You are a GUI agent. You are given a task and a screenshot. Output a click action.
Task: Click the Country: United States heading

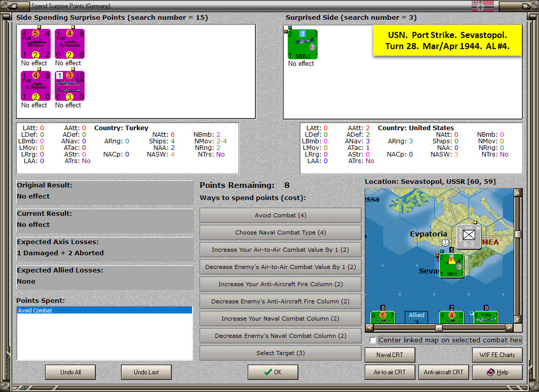click(416, 128)
